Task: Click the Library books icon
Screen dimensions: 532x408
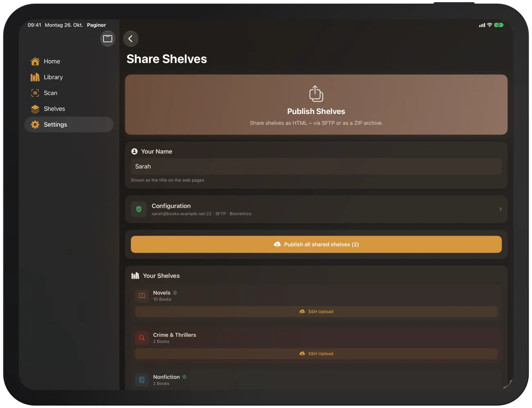Action: [x=35, y=77]
